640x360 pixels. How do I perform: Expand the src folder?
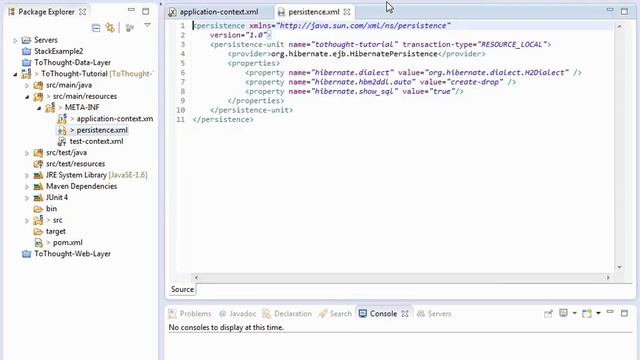coord(27,220)
